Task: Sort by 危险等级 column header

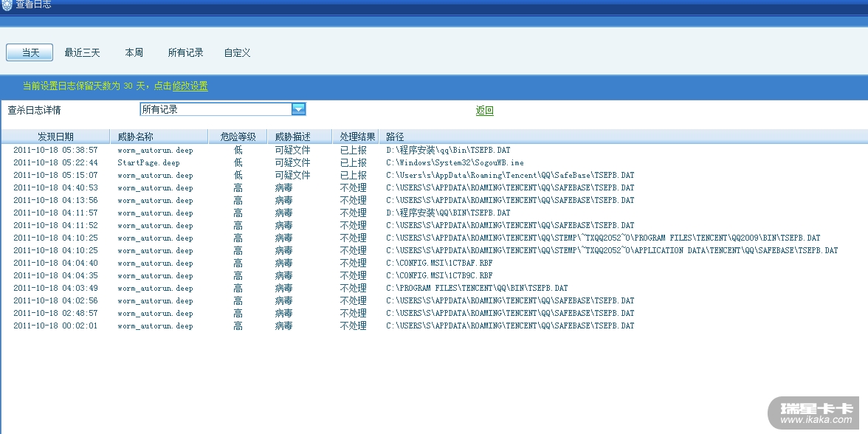Action: click(x=238, y=137)
